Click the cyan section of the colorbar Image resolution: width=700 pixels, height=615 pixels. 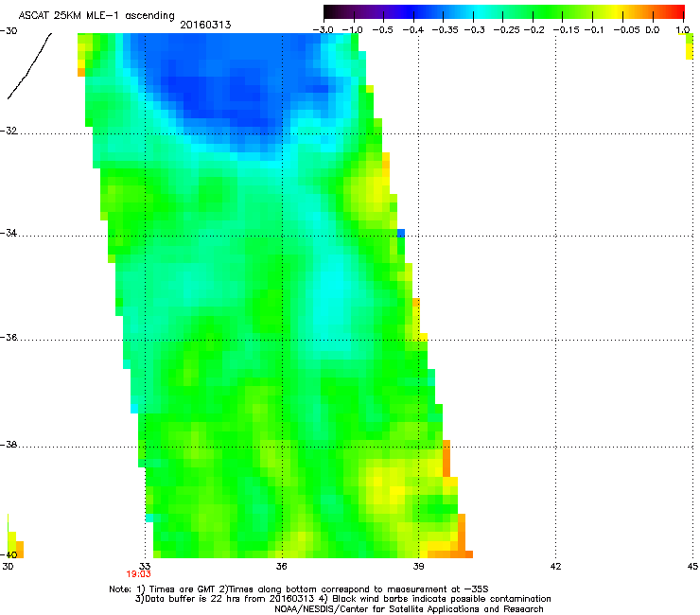point(480,11)
